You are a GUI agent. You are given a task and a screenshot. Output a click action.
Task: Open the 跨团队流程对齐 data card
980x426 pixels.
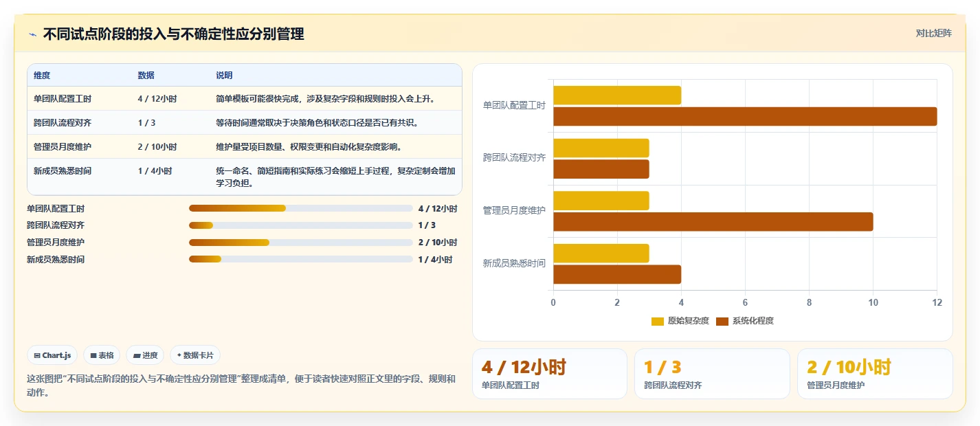coord(712,374)
